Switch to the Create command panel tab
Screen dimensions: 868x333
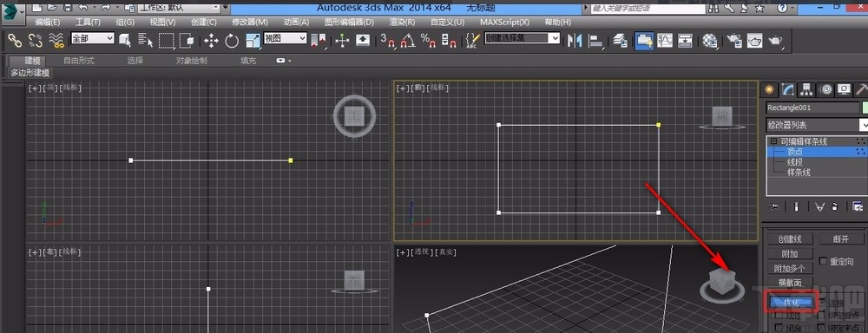[768, 89]
